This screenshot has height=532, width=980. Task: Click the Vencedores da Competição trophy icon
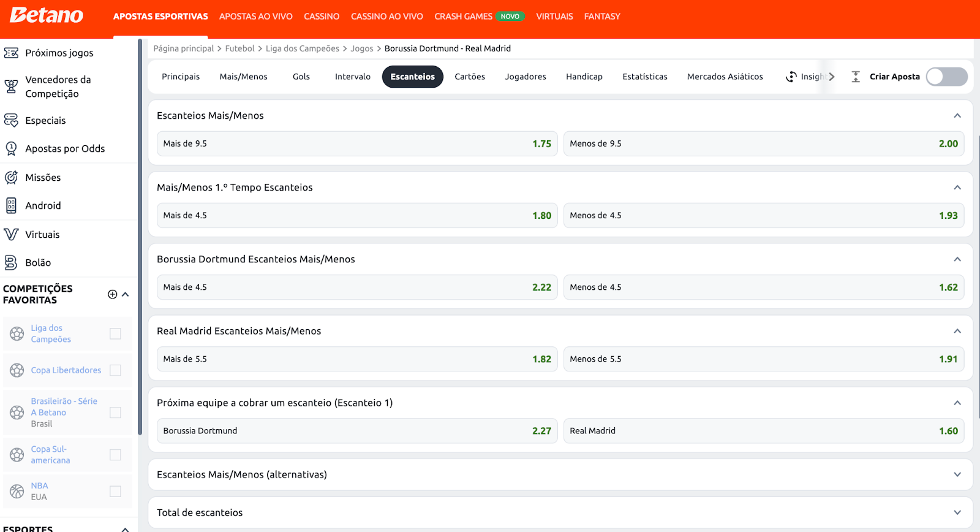11,86
